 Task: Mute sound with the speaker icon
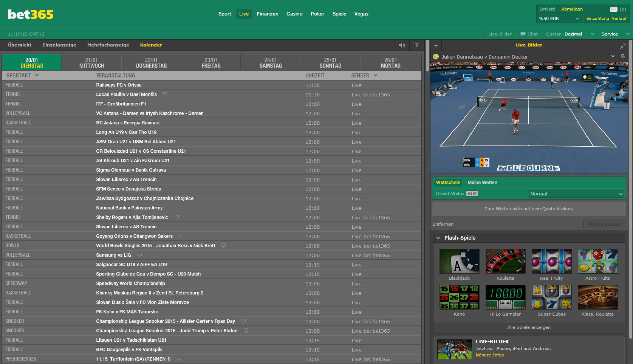pos(402,45)
